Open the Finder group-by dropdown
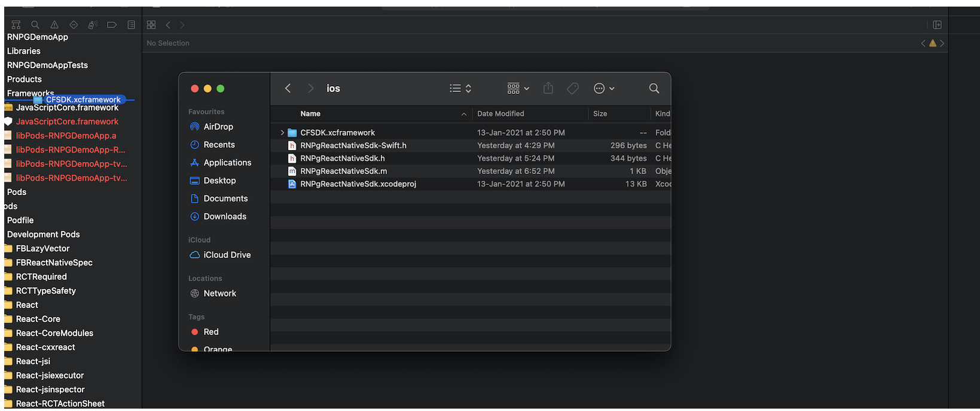The image size is (980, 411). point(518,89)
